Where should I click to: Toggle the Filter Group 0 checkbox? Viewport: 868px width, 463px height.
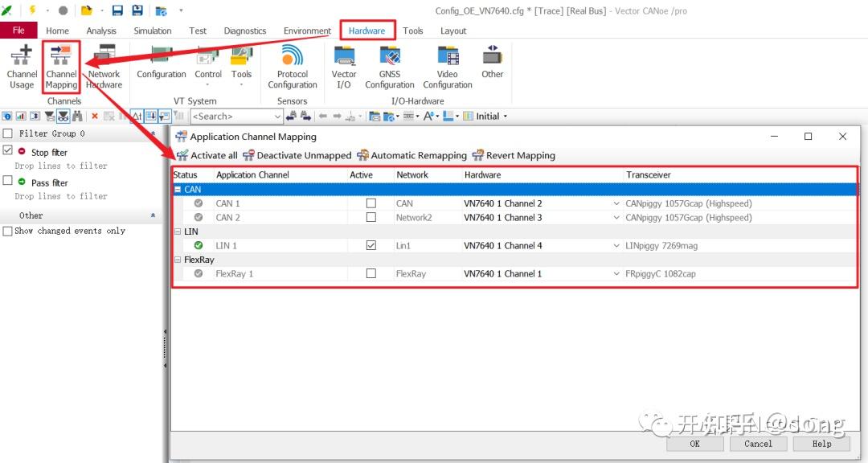[x=8, y=133]
